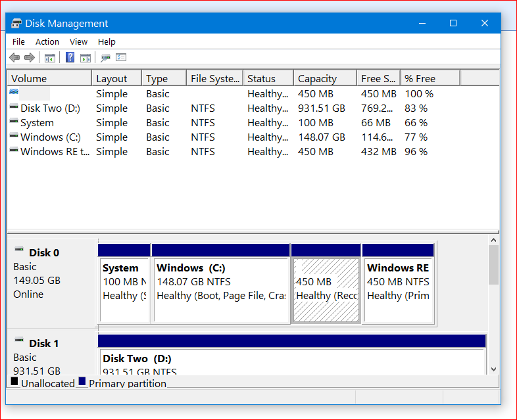Screen dimensions: 517x420
Task: Open the File menu
Action: point(18,42)
